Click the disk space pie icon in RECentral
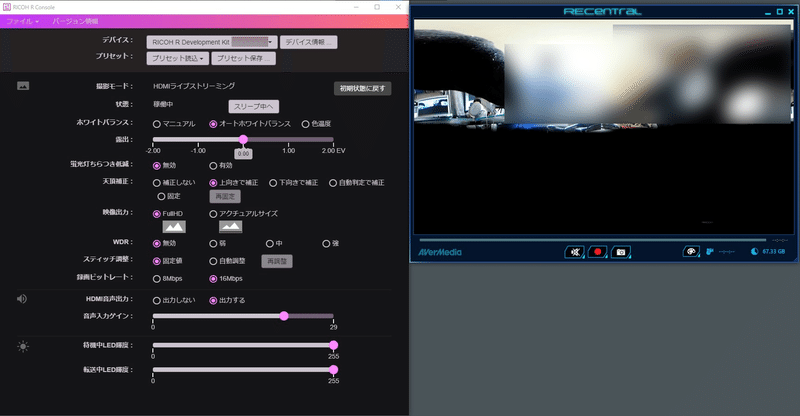This screenshot has width=800, height=416. tap(755, 252)
